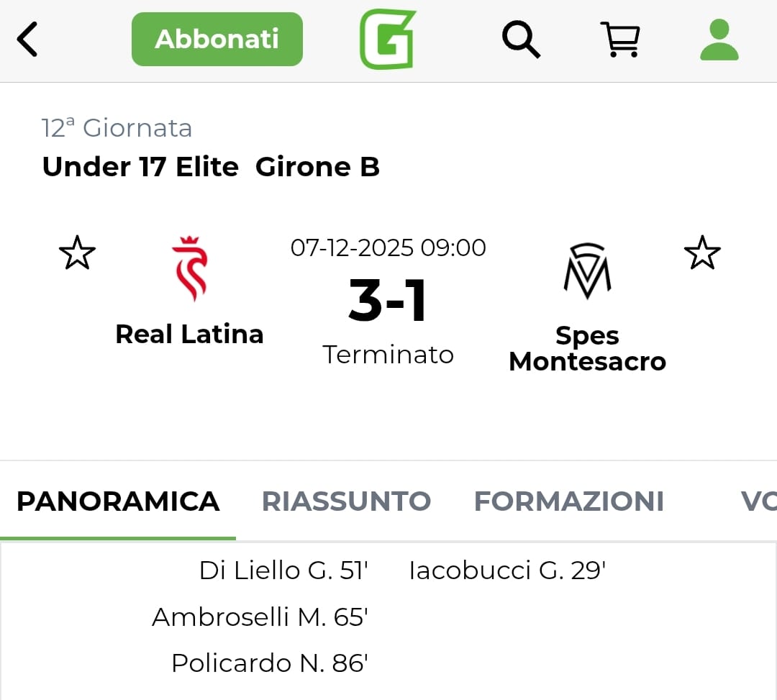The width and height of the screenshot is (777, 700).
Task: Switch to the Formazioni tab
Action: coord(568,501)
